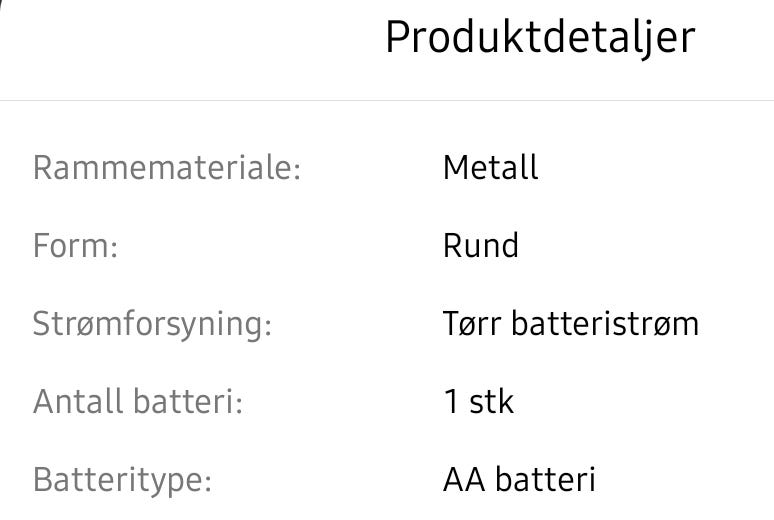
Task: Tap the Batteritype label
Action: point(122,480)
